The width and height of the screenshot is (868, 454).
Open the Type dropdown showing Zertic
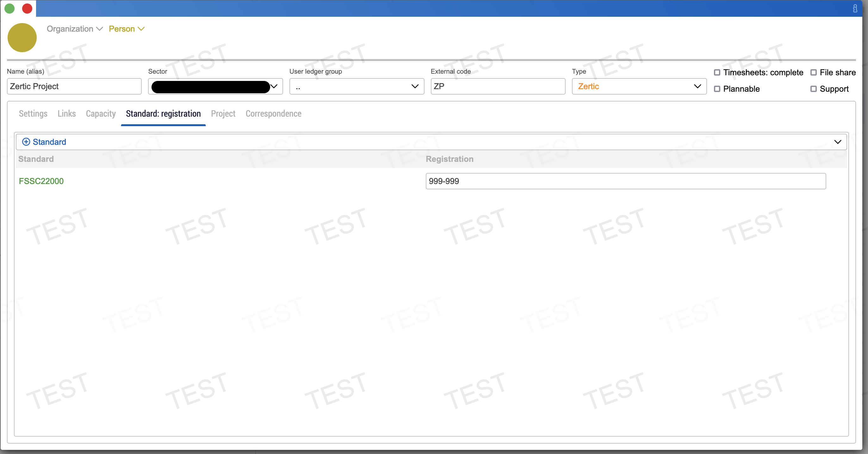[x=639, y=87]
